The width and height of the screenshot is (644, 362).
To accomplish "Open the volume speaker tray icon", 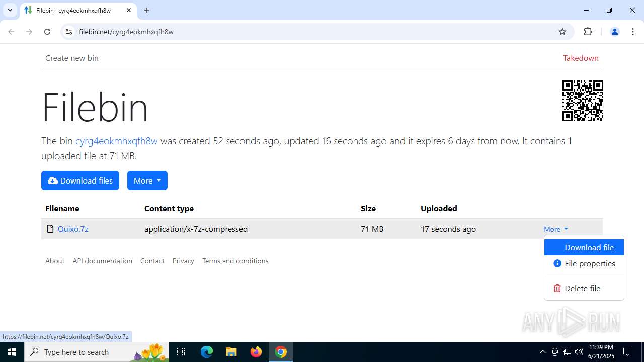I will [x=579, y=352].
